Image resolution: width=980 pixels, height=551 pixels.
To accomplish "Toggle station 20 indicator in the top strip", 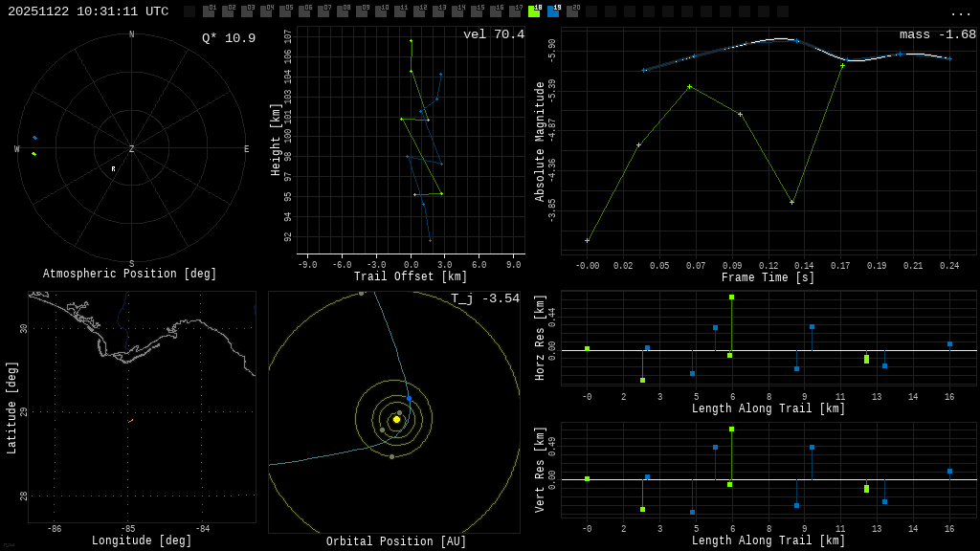I will 572,11.
